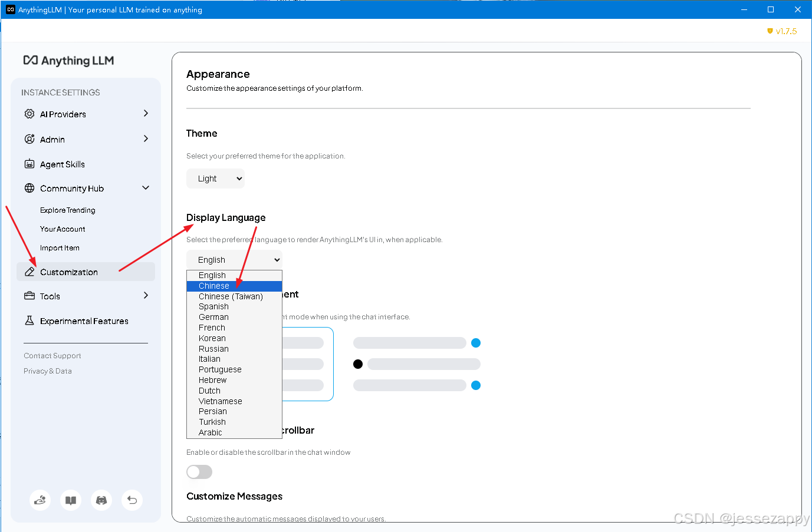Choose the right-aligned chat message layout
The image size is (812, 532).
tap(417, 364)
